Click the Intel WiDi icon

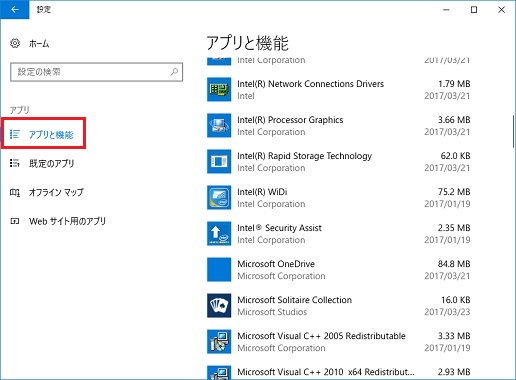tap(219, 197)
